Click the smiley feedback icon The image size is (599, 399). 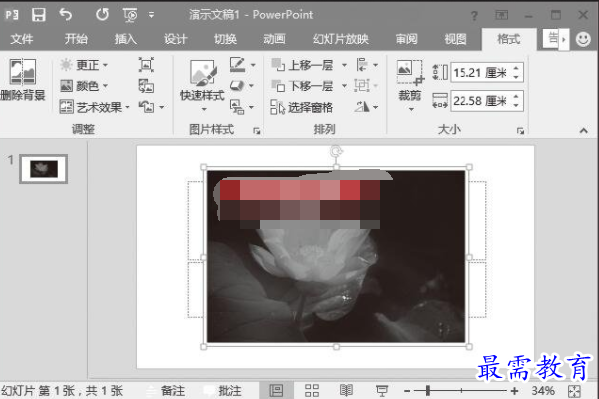click(x=583, y=39)
